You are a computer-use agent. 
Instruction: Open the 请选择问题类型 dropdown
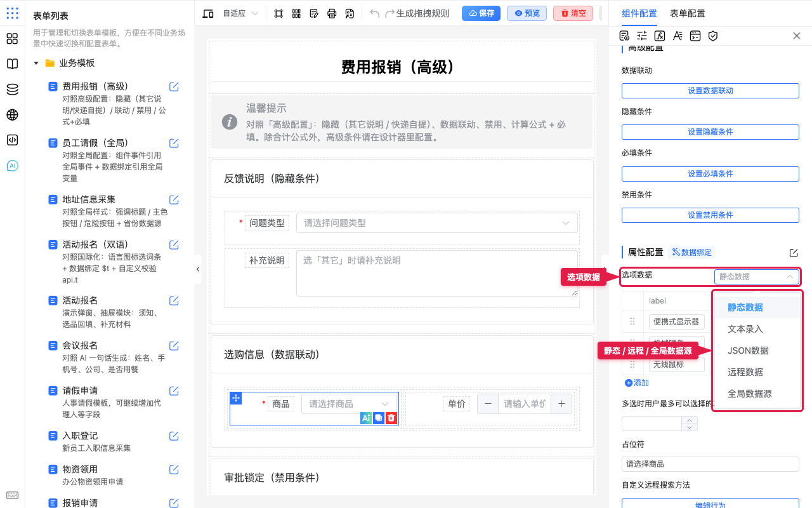(x=437, y=223)
